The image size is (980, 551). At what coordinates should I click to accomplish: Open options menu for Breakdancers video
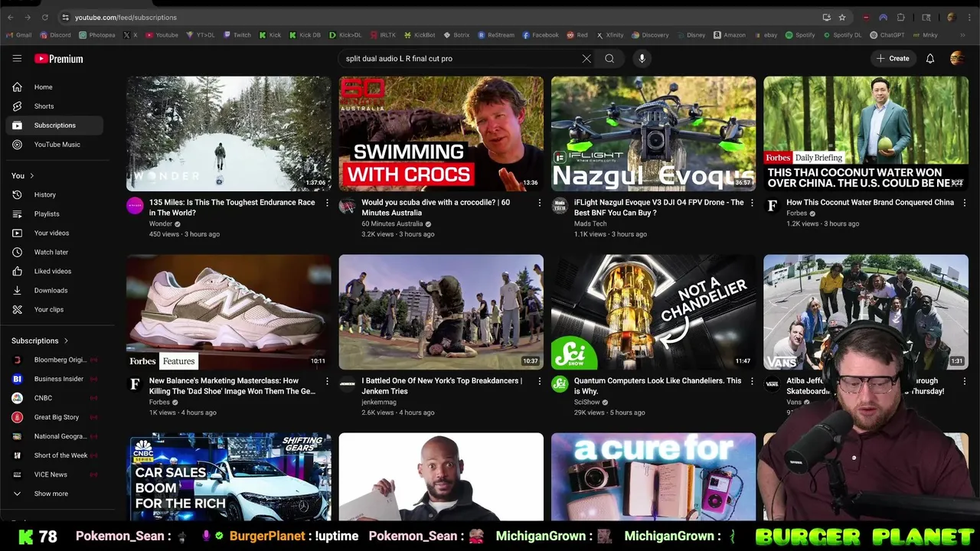[539, 381]
